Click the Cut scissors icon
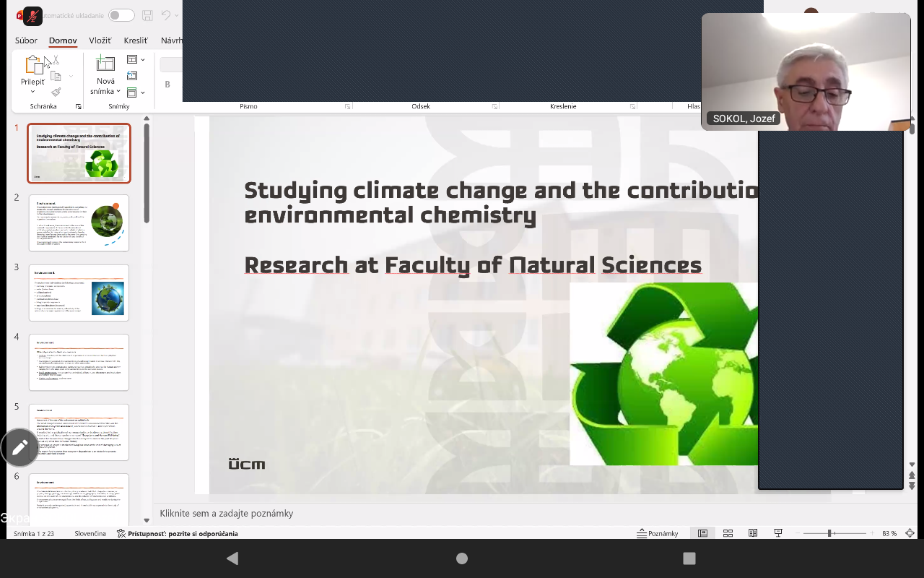Viewport: 924px width, 578px height. 56,61
